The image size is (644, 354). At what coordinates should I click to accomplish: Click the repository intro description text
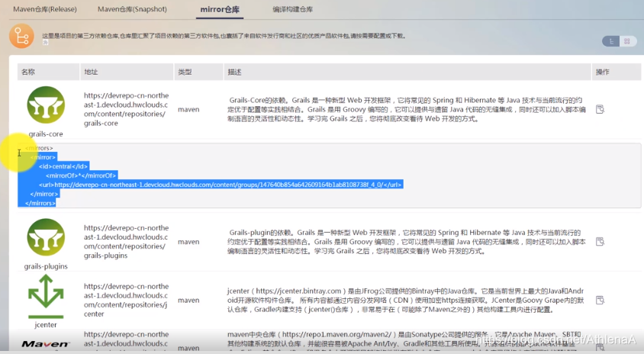tap(224, 36)
